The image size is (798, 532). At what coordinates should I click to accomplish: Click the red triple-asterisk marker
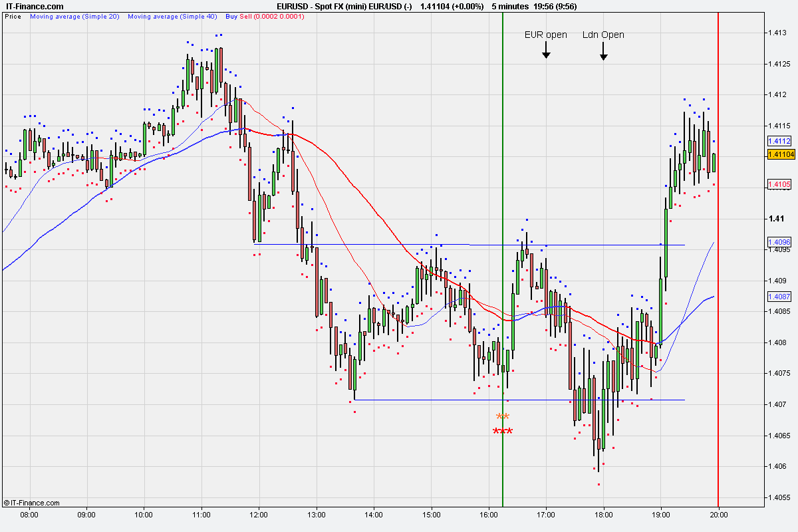tap(503, 432)
